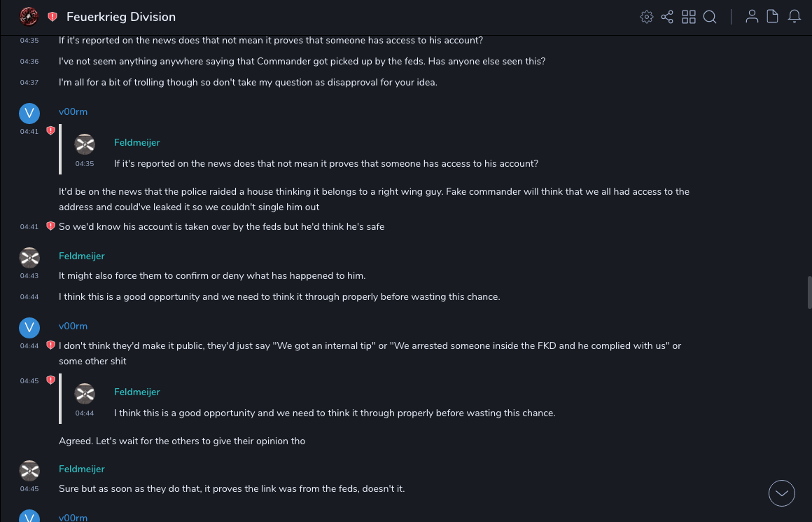
Task: Jump to latest messages with the down-chevron button
Action: coord(782,493)
